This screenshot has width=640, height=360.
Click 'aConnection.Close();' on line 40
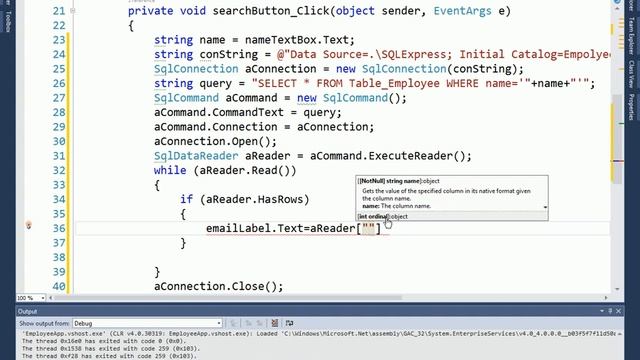click(218, 287)
